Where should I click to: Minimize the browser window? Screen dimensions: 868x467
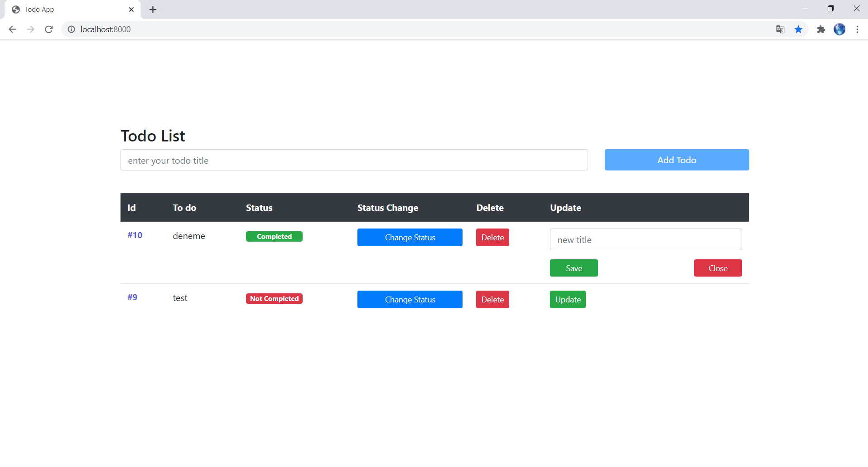[x=805, y=8]
